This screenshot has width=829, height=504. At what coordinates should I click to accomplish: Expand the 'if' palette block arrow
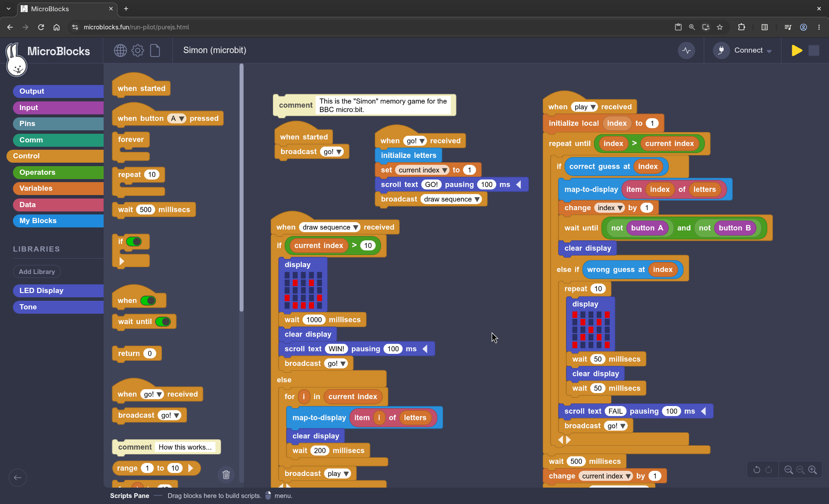coord(122,261)
